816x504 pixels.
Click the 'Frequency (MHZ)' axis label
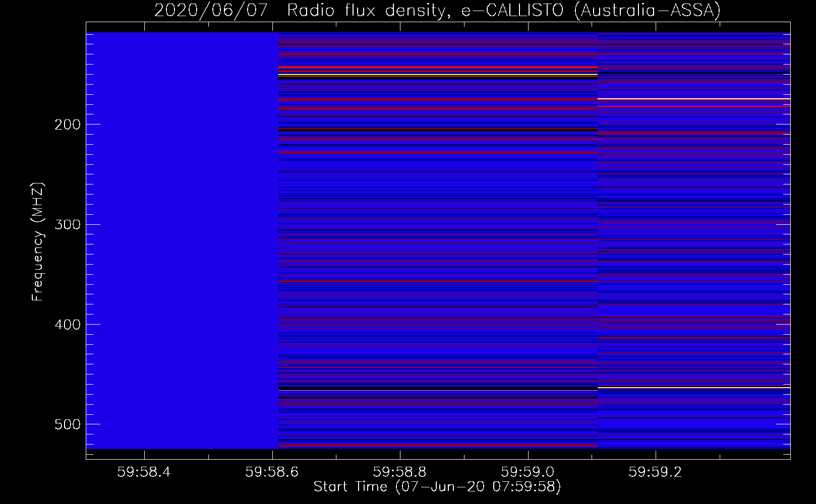38,241
